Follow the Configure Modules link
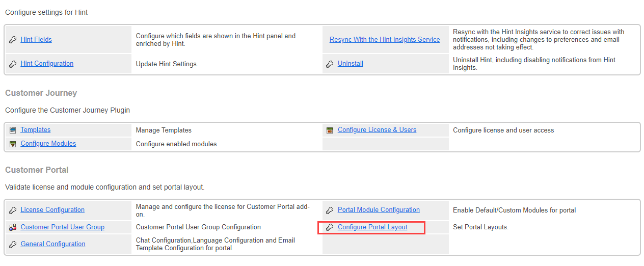The image size is (644, 266). 48,144
